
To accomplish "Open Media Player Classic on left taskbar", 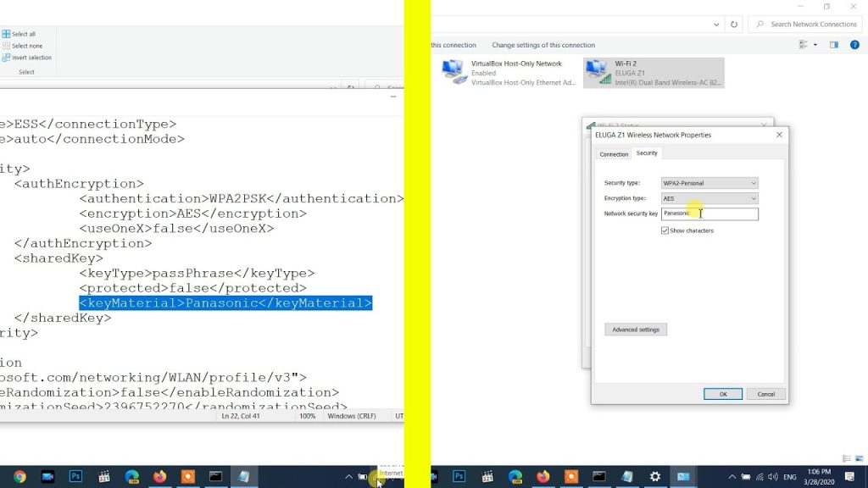I will pyautogui.click(x=103, y=476).
